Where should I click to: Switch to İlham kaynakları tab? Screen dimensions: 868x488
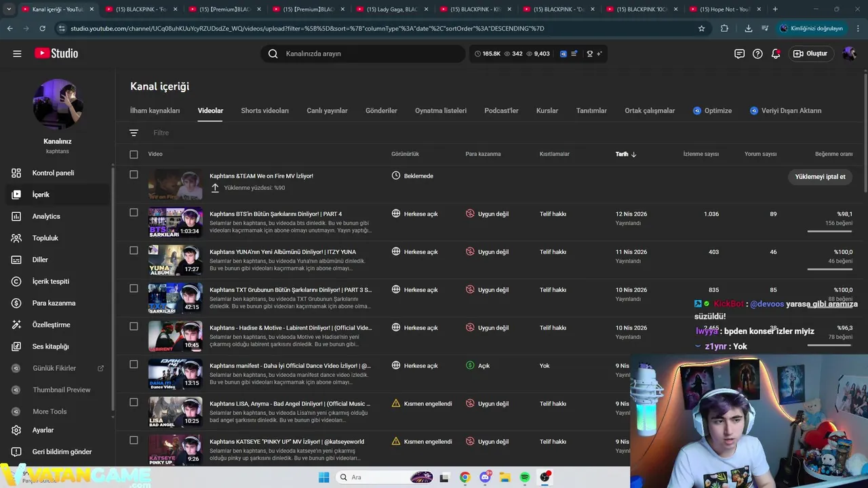pyautogui.click(x=155, y=110)
